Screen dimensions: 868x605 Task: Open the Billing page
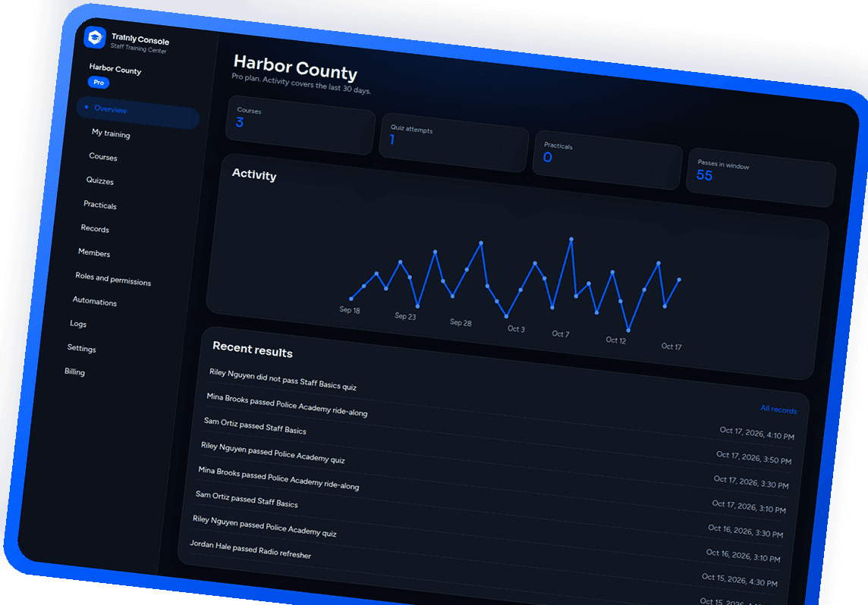click(x=74, y=371)
